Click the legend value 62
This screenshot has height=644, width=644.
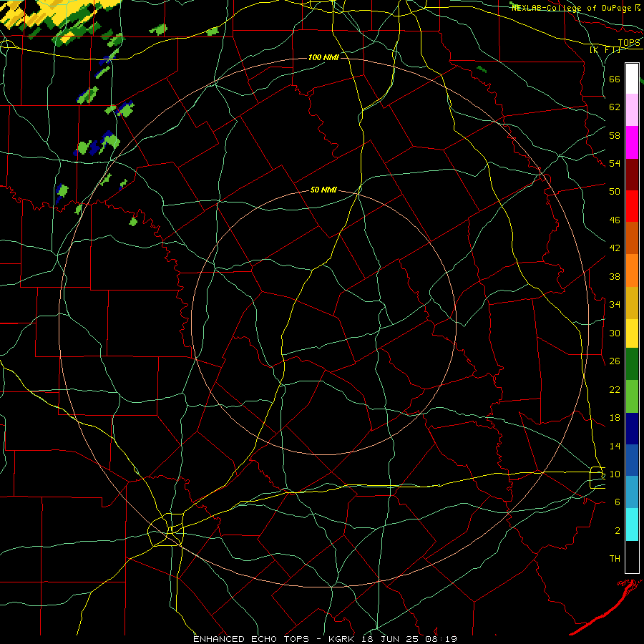(x=615, y=107)
